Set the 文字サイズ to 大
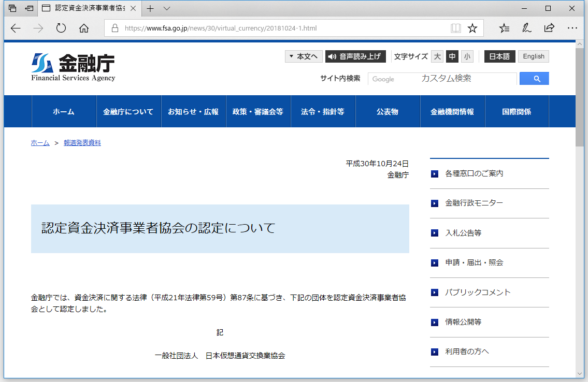The height and width of the screenshot is (382, 588). tap(437, 56)
